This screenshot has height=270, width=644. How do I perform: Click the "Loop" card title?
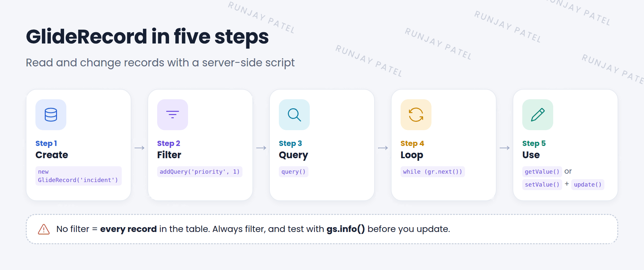coord(412,155)
